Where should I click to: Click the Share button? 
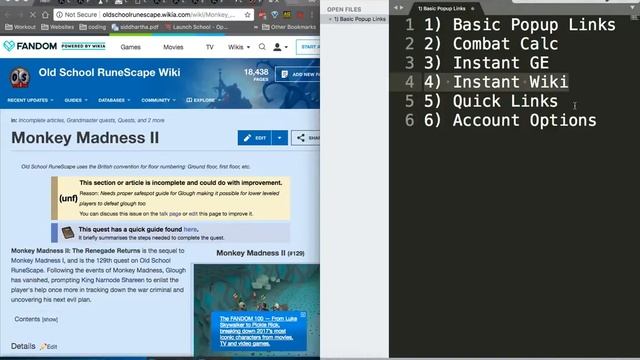pos(306,138)
